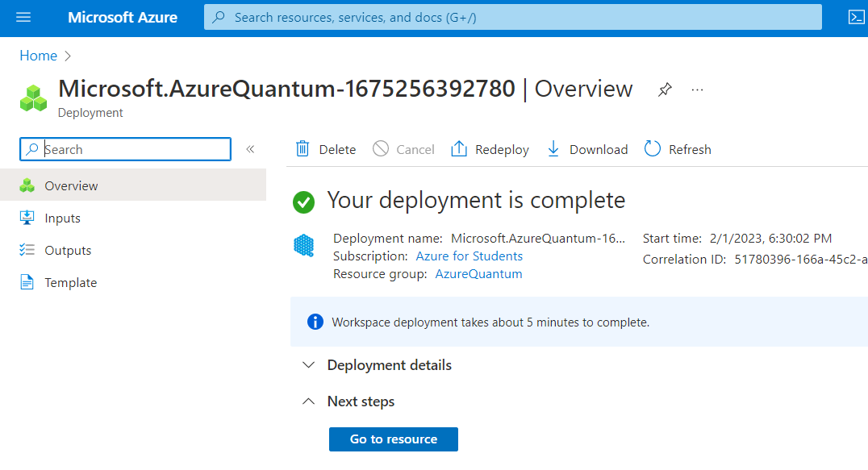Click Go to resource button
The height and width of the screenshot is (470, 868).
[x=394, y=439]
